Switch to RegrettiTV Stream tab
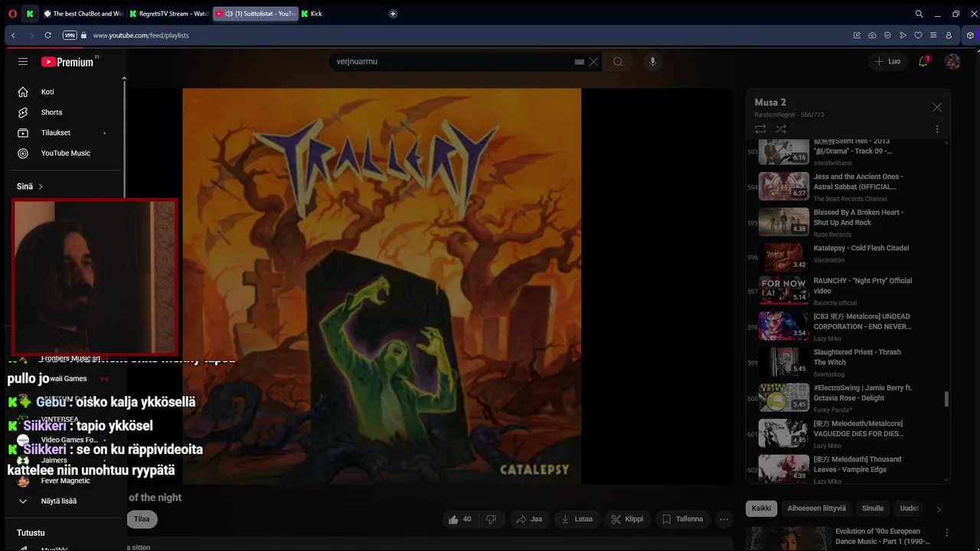Screen dimensions: 980x551 [x=169, y=14]
